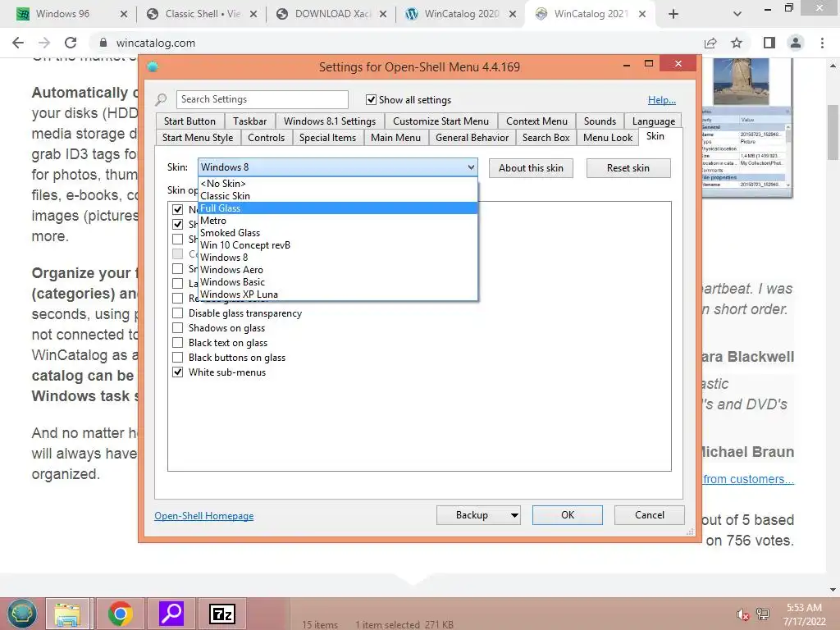Switch to the Sounds tab
Screen dimensions: 840x630
600,121
